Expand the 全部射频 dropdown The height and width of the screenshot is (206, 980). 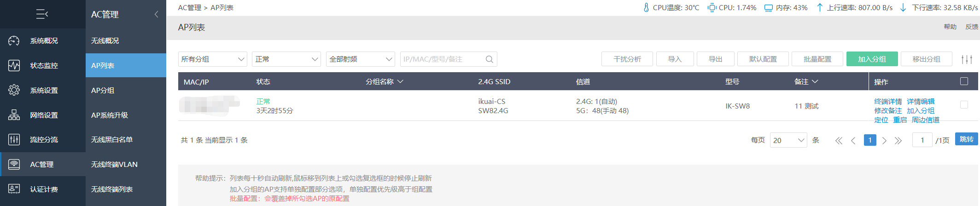(360, 59)
